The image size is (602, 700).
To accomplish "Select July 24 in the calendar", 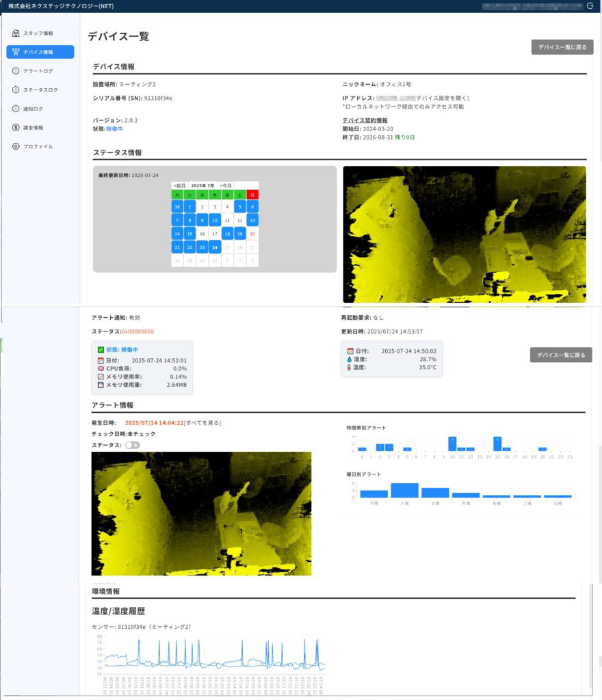I will pyautogui.click(x=215, y=247).
